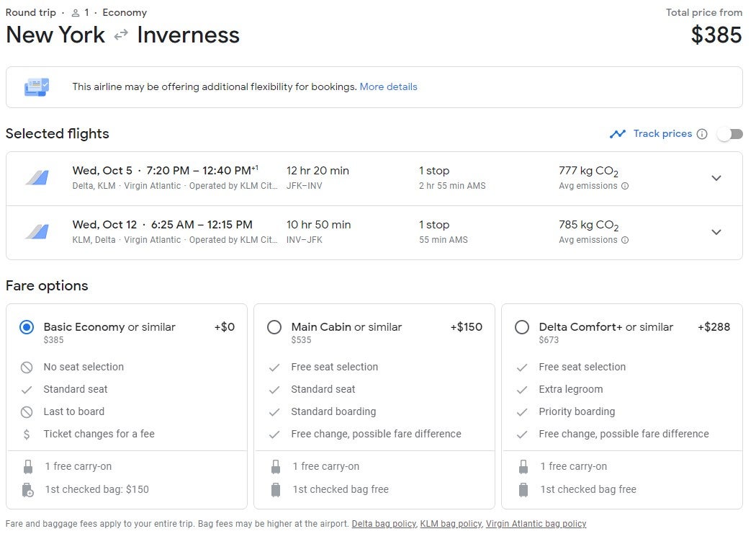Click the Main Cabin or similar fare title
Screen dimensions: 756x539
pyautogui.click(x=346, y=327)
